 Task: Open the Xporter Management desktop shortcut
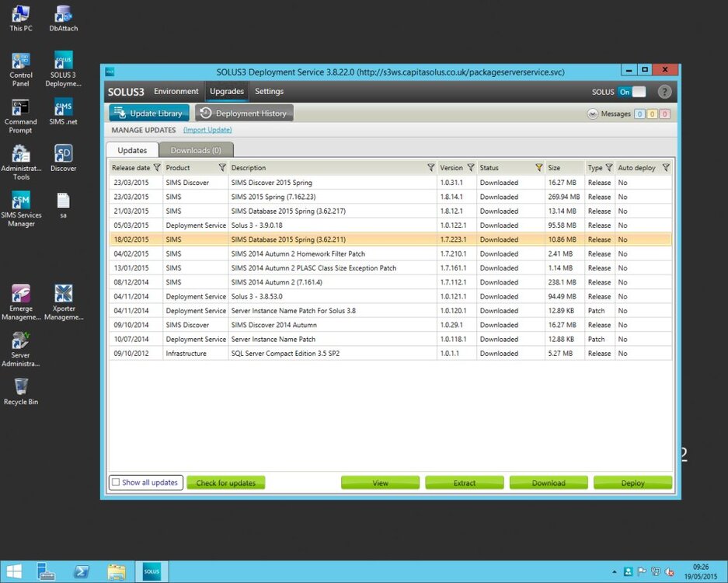click(x=64, y=303)
